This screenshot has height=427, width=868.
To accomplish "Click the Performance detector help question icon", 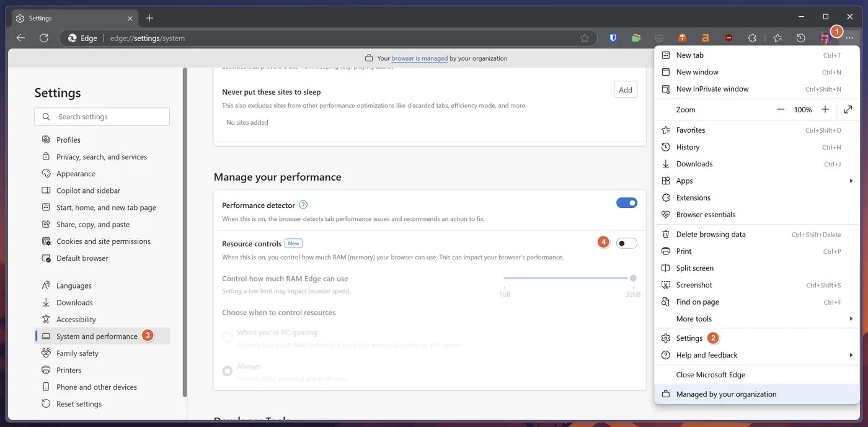I will coord(303,205).
